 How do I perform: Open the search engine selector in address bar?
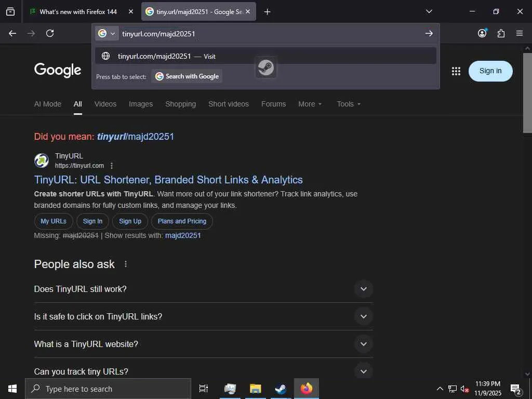coord(107,33)
